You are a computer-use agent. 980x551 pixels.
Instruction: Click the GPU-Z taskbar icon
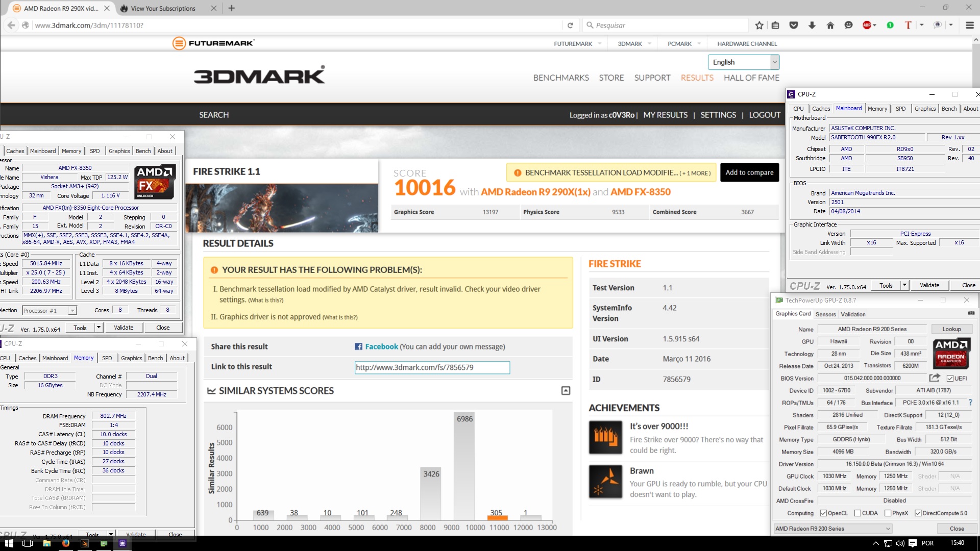click(104, 543)
